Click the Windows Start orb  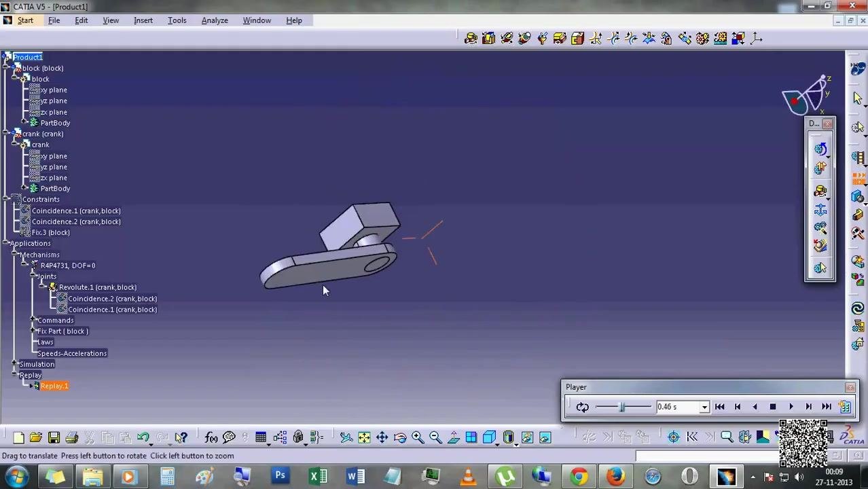tap(17, 476)
